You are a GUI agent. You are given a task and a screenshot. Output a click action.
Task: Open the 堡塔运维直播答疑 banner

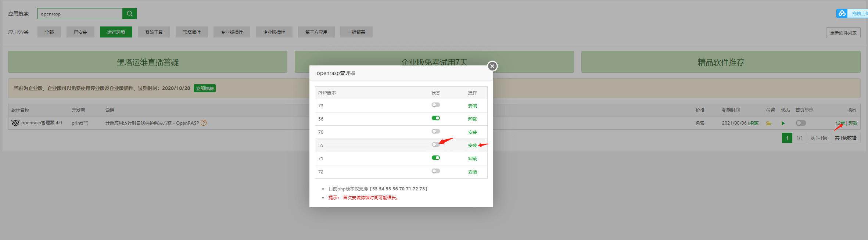[x=148, y=62]
